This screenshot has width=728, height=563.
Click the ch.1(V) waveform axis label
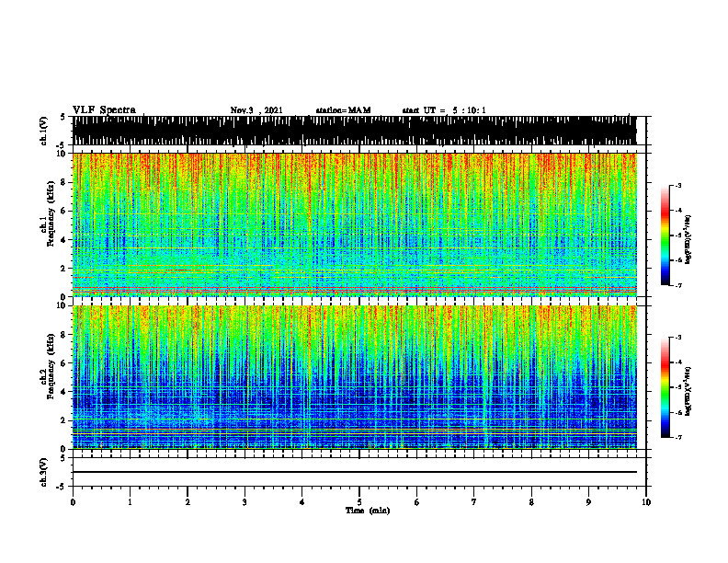click(44, 131)
